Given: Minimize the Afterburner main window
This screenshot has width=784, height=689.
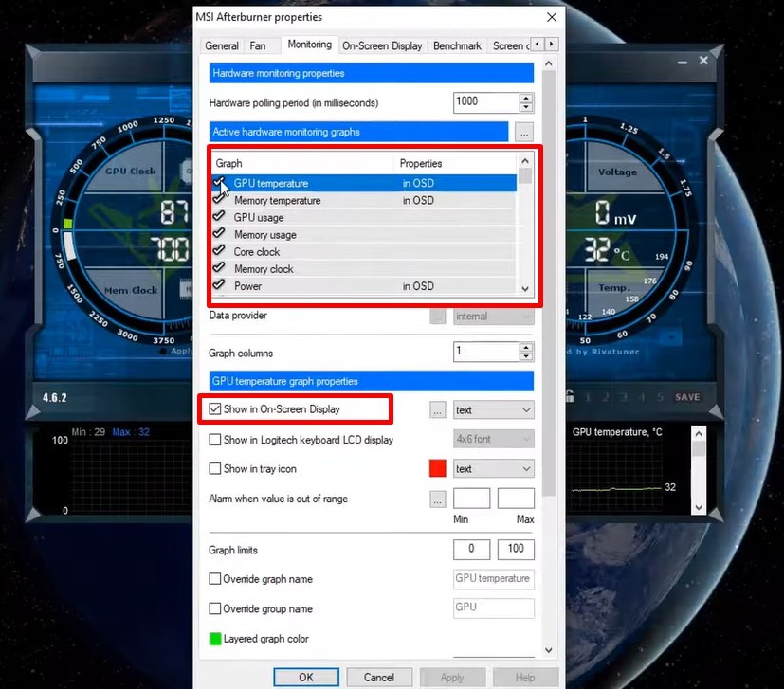Looking at the screenshot, I should tap(682, 62).
